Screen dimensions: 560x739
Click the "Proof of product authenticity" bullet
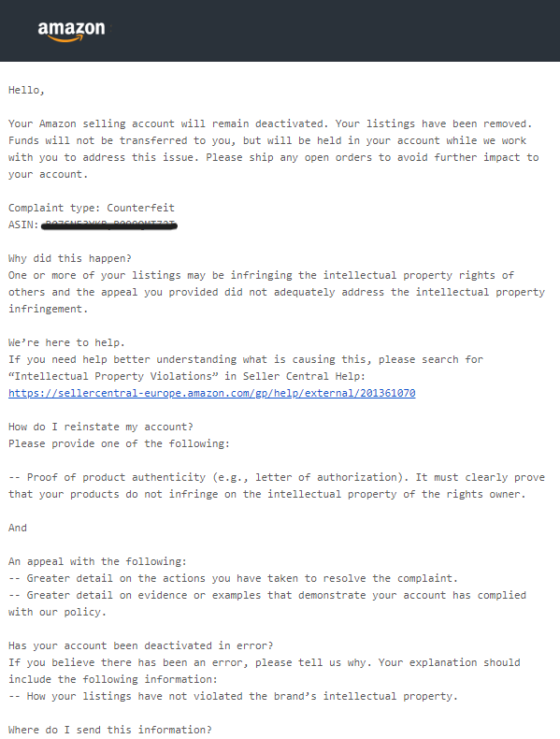277,485
